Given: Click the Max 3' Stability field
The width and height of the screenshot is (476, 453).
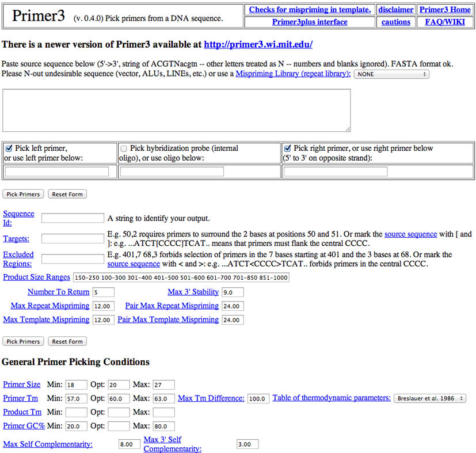Looking at the screenshot, I should point(233,292).
